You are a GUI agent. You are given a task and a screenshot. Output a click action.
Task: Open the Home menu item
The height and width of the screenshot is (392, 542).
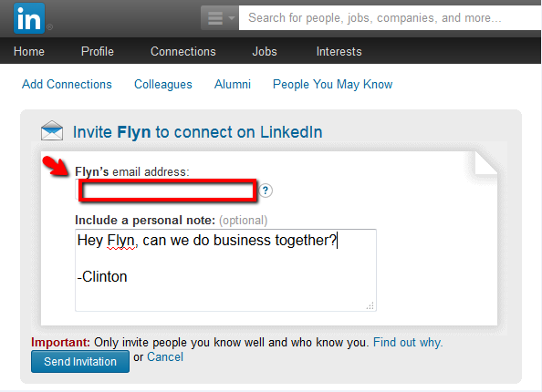pyautogui.click(x=29, y=51)
